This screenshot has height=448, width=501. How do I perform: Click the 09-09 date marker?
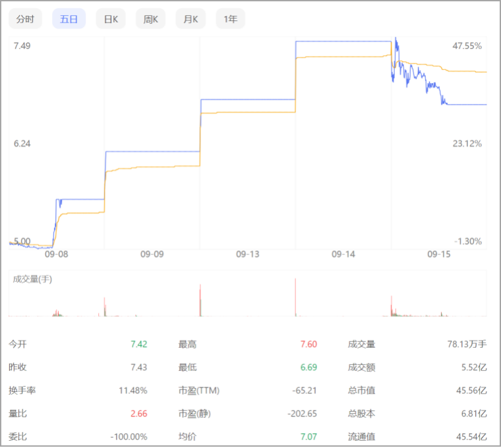pos(152,254)
